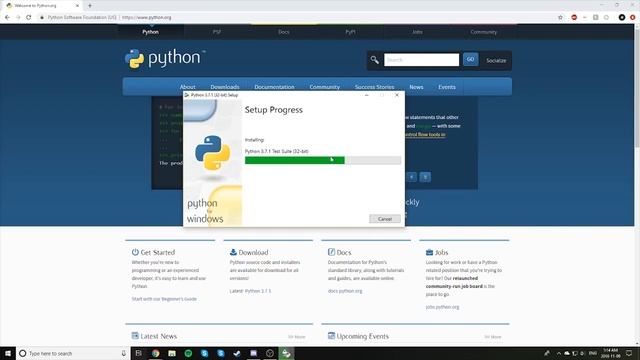Click the Windows Start button
The width and height of the screenshot is (640, 360).
8,353
